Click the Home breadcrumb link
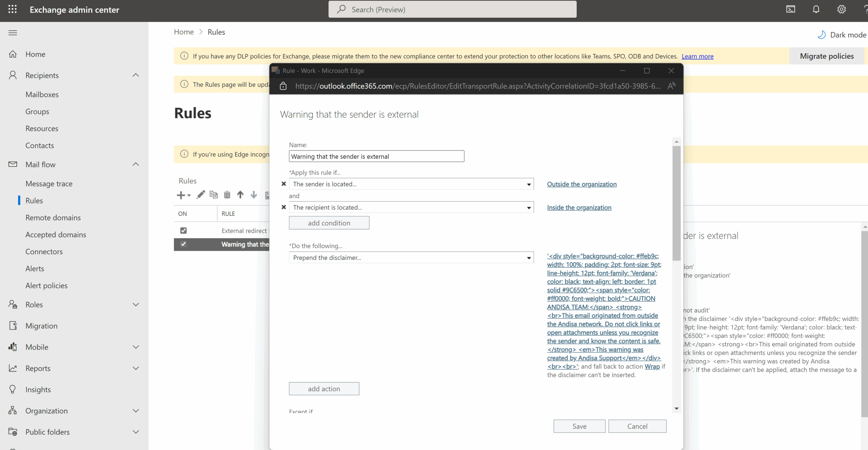Viewport: 868px width, 450px height. click(184, 32)
